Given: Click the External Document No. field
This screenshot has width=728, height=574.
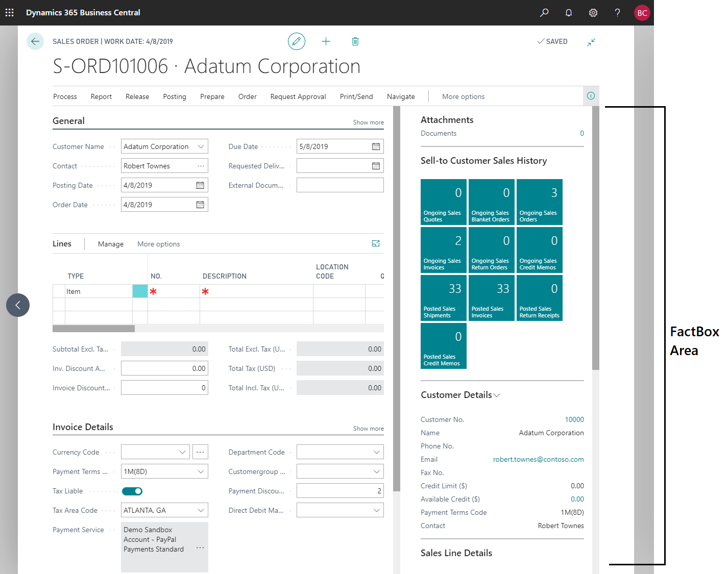Looking at the screenshot, I should [340, 185].
